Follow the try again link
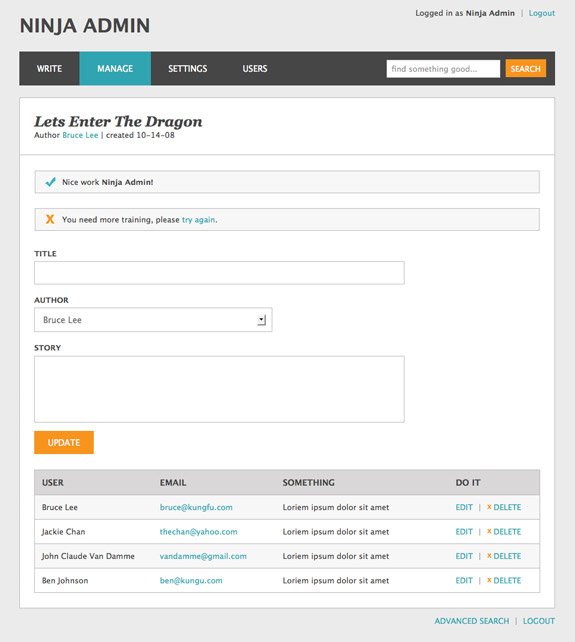 point(199,220)
